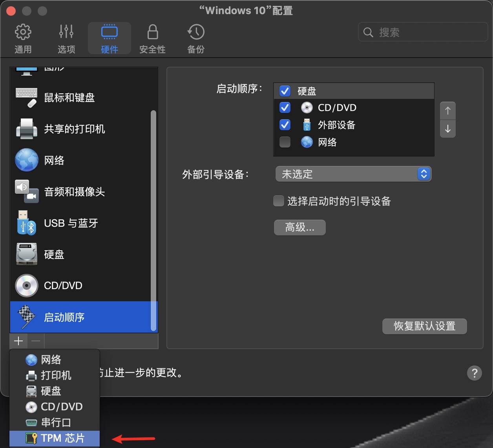The width and height of the screenshot is (493, 448).
Task: Click the 硬盘 drive icon in sidebar
Action: point(27,254)
